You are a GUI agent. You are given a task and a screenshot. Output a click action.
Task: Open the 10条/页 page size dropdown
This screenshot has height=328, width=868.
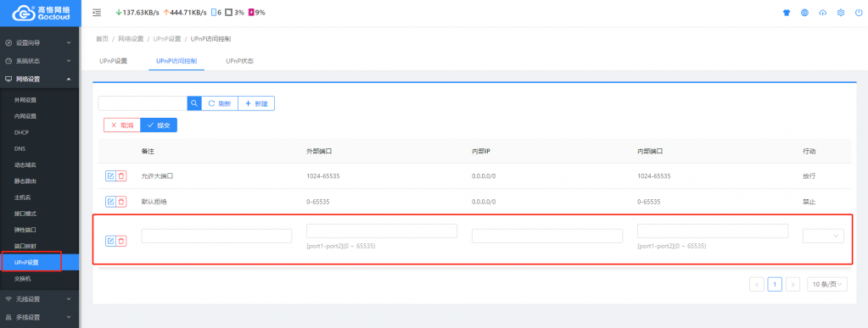click(827, 284)
